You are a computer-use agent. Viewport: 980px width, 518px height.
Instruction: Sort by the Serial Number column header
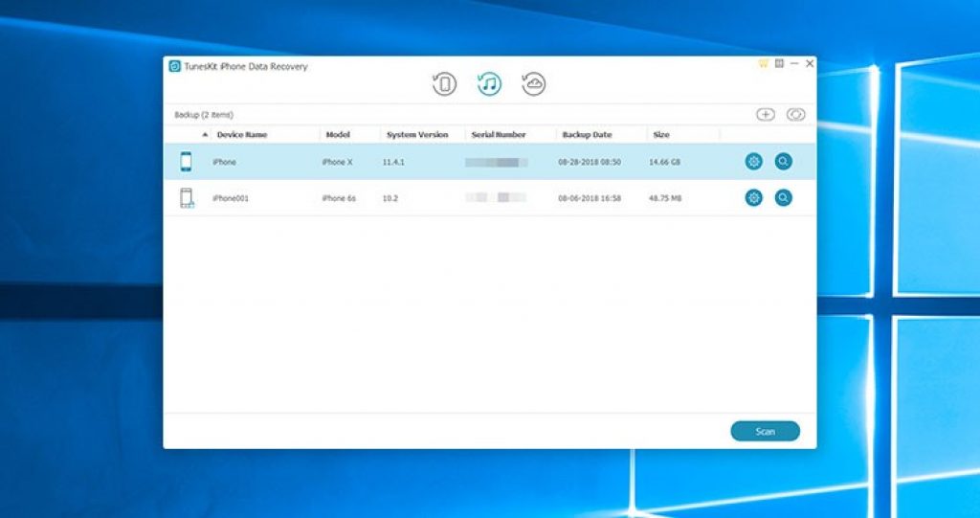tap(499, 135)
